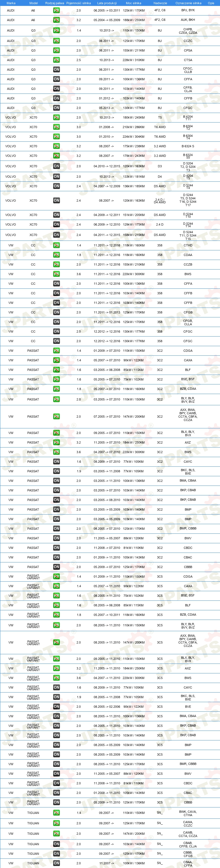This screenshot has height=868, width=220.
Task: Click the power value 129kW / 175KM
Action: point(134,224)
